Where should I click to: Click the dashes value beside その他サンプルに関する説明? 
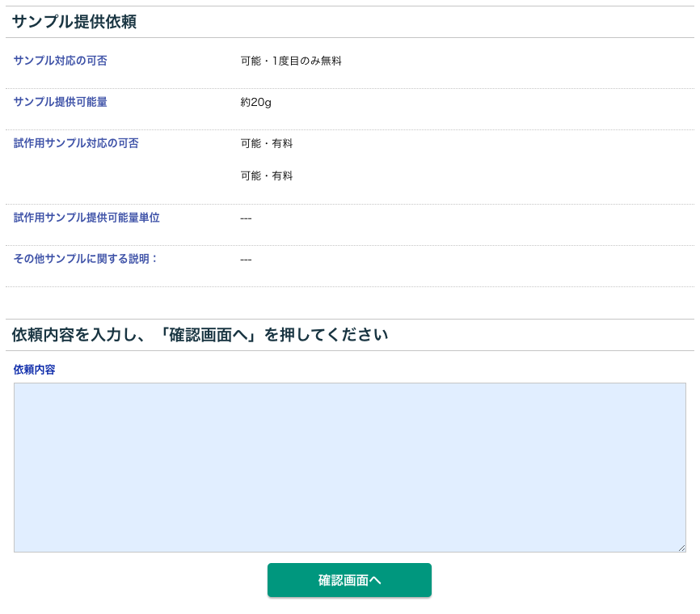click(246, 260)
